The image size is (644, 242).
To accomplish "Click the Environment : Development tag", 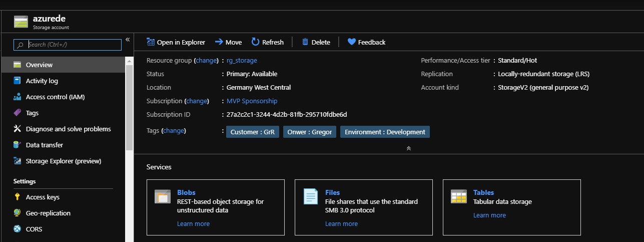I will point(385,132).
